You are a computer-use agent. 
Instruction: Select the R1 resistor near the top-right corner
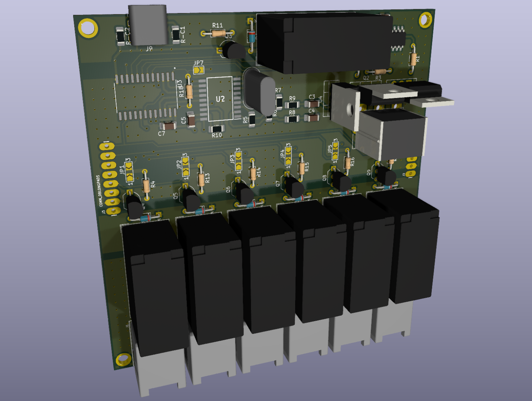(x=413, y=58)
